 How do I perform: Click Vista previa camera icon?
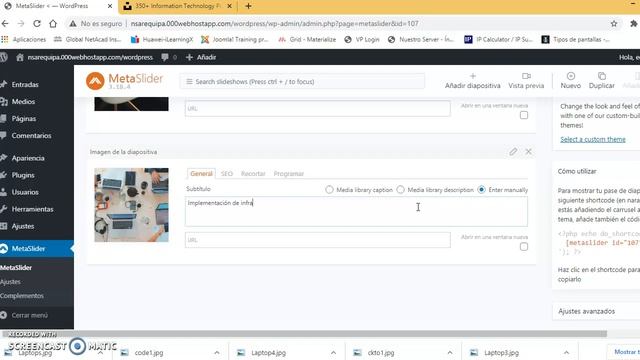pos(526,76)
